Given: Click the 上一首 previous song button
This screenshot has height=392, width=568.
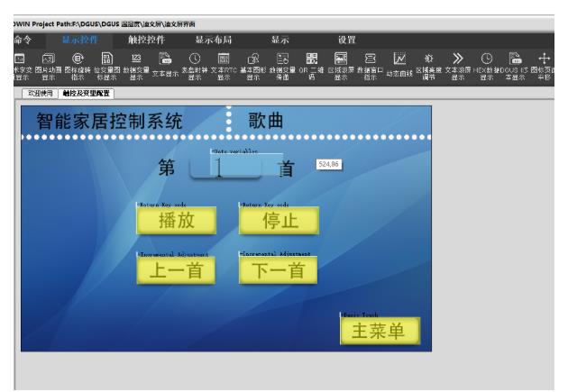Looking at the screenshot, I should [x=176, y=270].
